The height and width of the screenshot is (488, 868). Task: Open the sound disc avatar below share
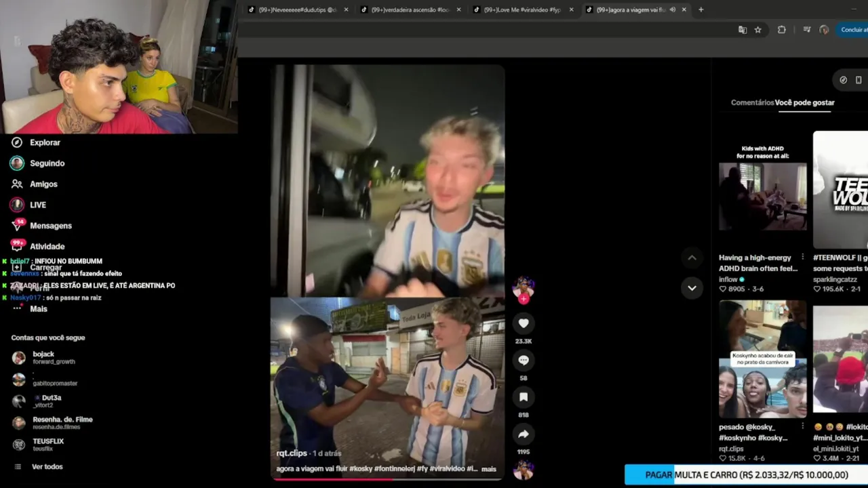click(x=524, y=469)
